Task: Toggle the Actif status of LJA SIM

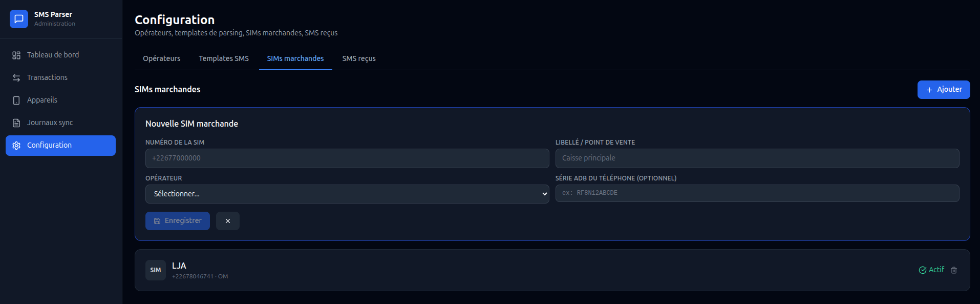Action: click(x=931, y=270)
